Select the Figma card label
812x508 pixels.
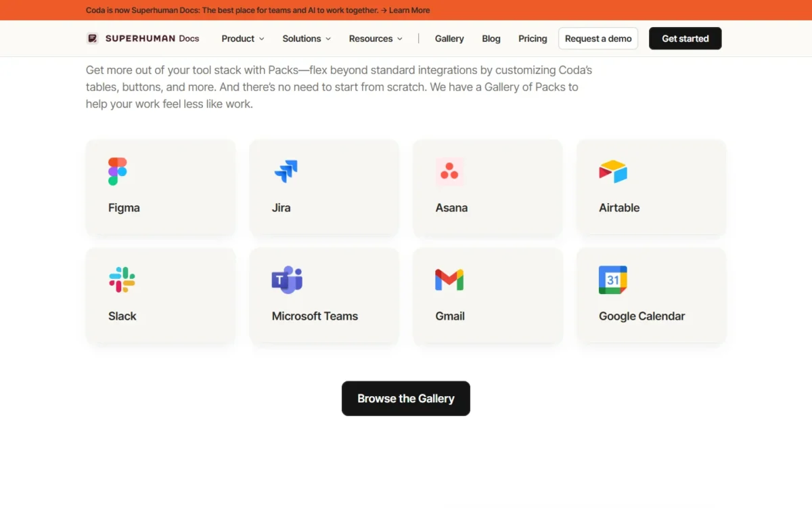[x=124, y=208]
